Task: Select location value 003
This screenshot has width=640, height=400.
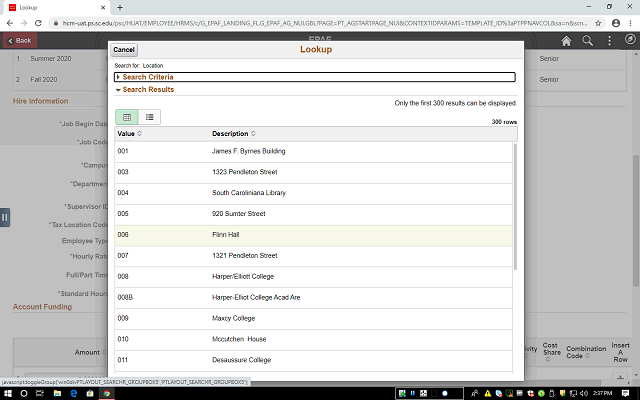Action: tap(123, 172)
